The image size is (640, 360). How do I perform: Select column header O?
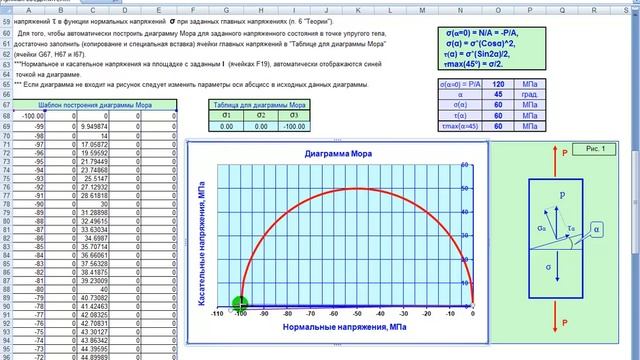(x=498, y=11)
